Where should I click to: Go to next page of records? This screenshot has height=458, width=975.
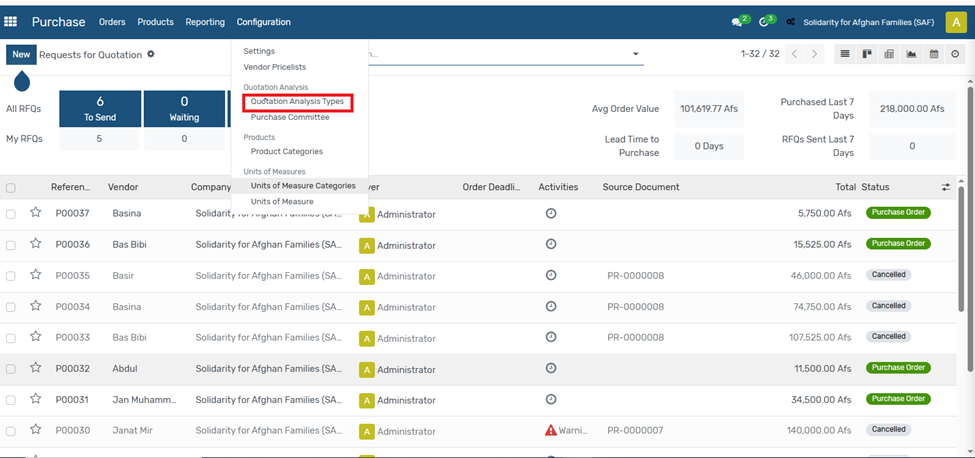815,54
